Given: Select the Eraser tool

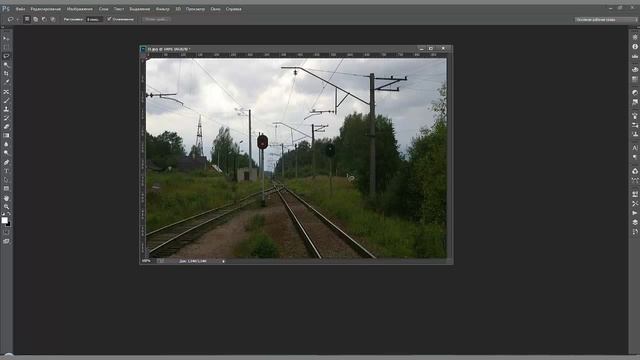Looking at the screenshot, I should coord(6,127).
